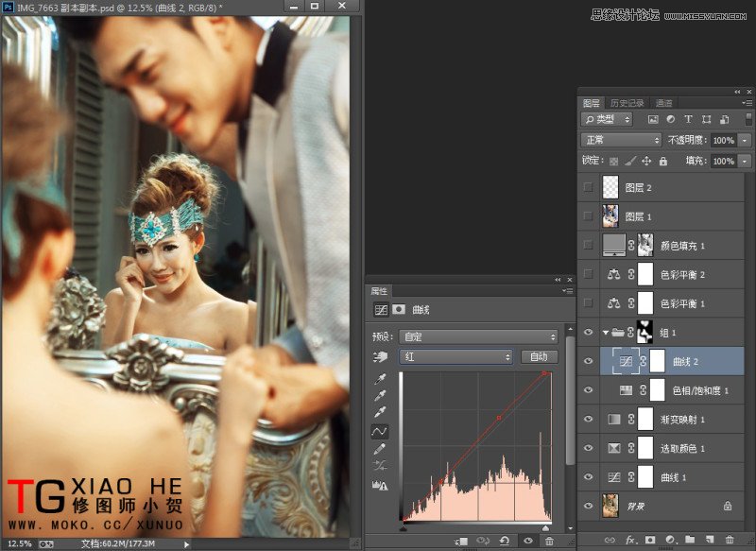Select the pencil tool to draw the curve freehand
Screen dimensions: 756x551
pyautogui.click(x=379, y=447)
